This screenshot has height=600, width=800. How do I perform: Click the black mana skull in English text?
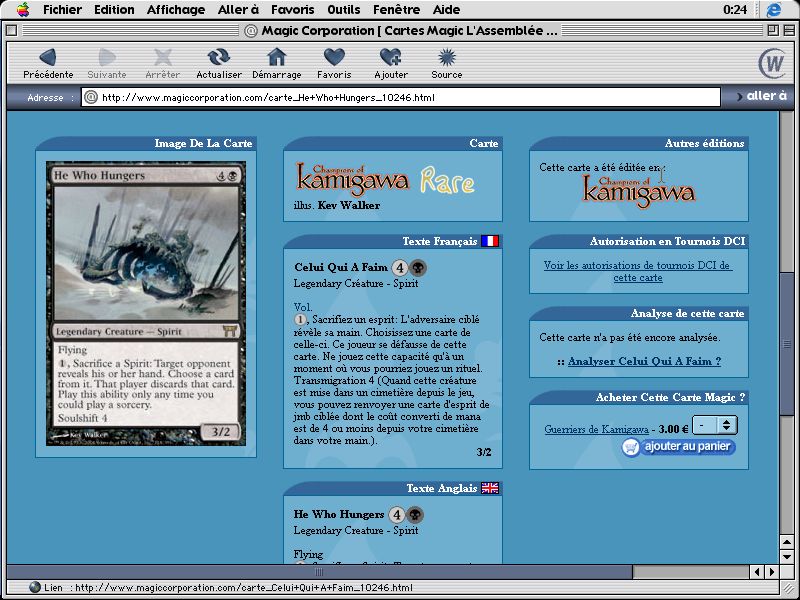[x=415, y=514]
